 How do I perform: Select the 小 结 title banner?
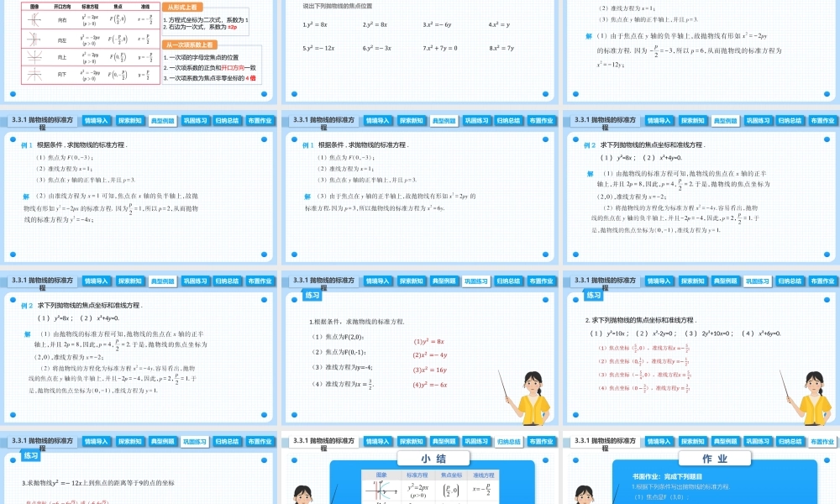point(433,459)
